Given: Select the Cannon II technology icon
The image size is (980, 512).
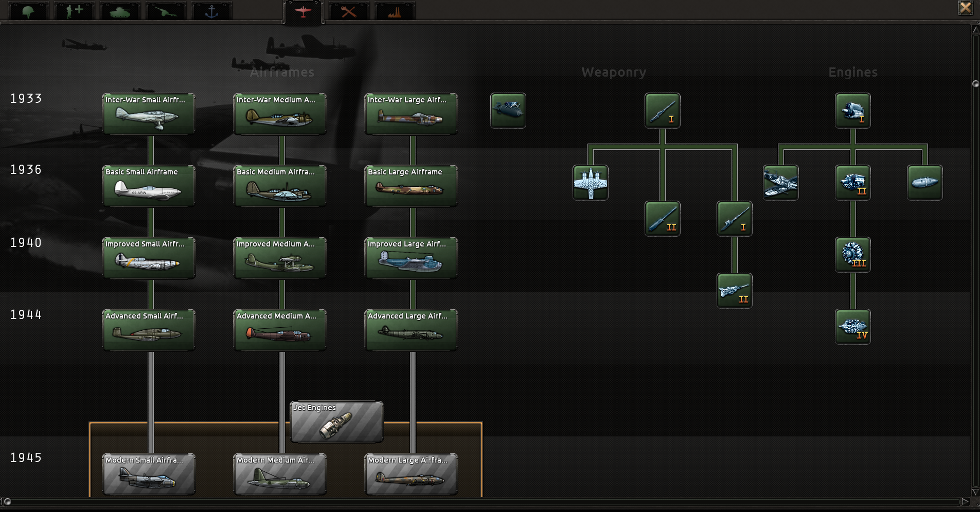Looking at the screenshot, I should point(735,290).
